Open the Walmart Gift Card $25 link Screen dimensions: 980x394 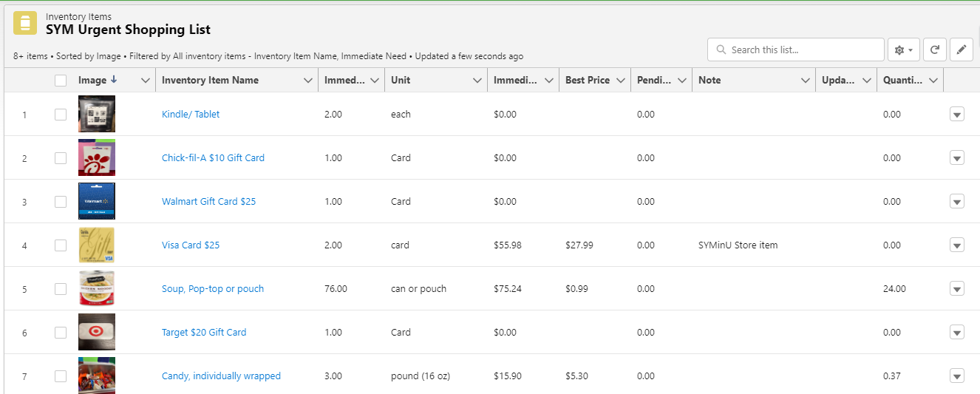pos(208,201)
